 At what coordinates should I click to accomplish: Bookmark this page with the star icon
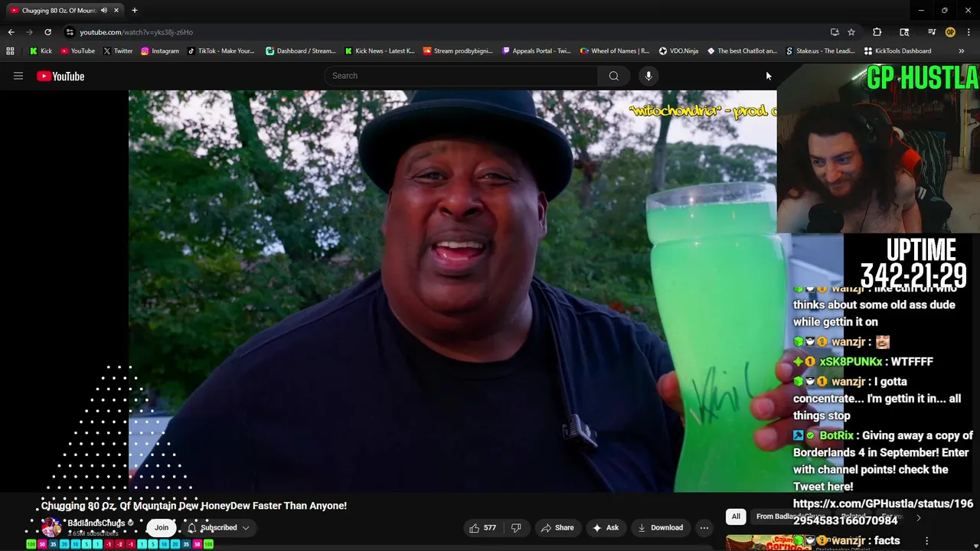coord(851,32)
